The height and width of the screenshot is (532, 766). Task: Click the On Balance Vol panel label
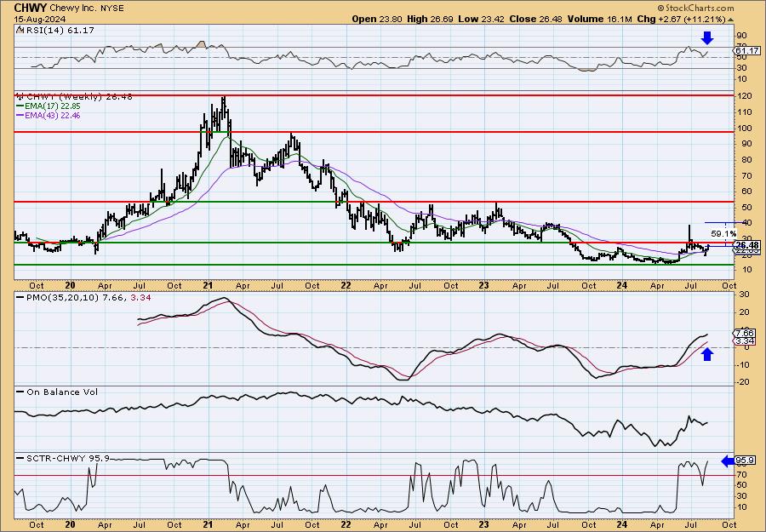tap(62, 392)
